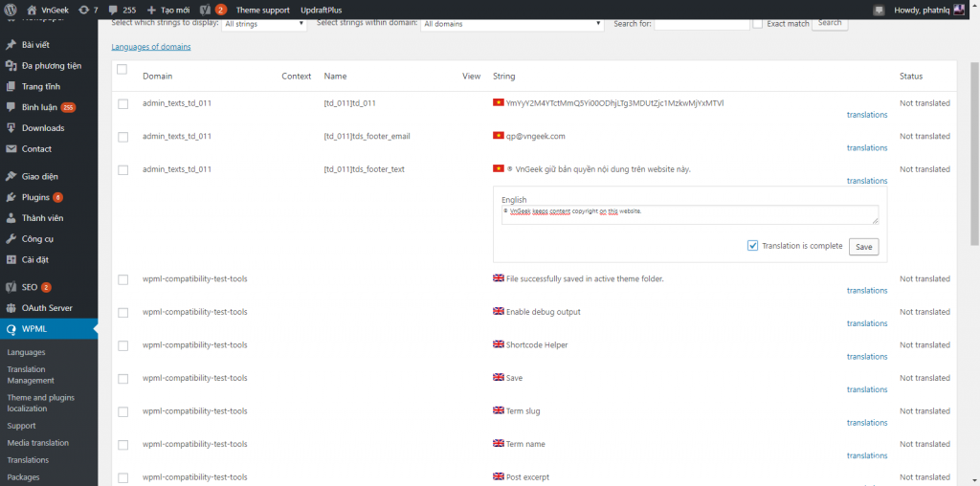Expand translations for Shortcode Helper row

[x=867, y=357]
